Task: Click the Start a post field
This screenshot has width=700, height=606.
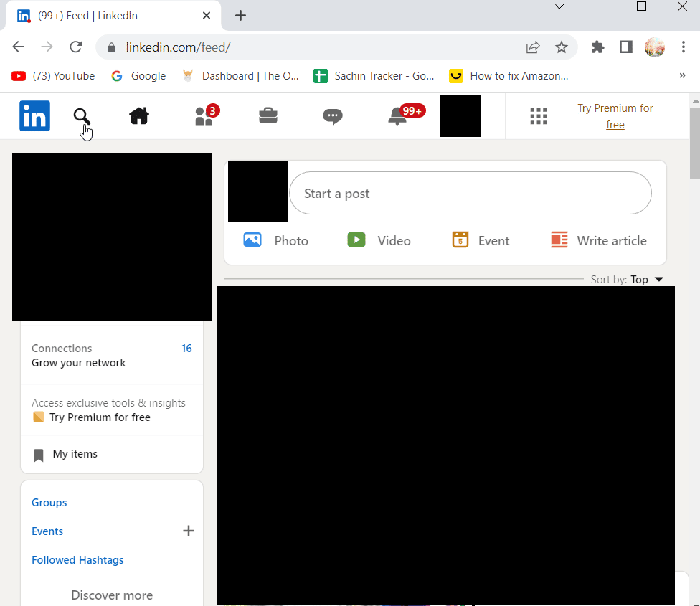Action: (x=470, y=193)
